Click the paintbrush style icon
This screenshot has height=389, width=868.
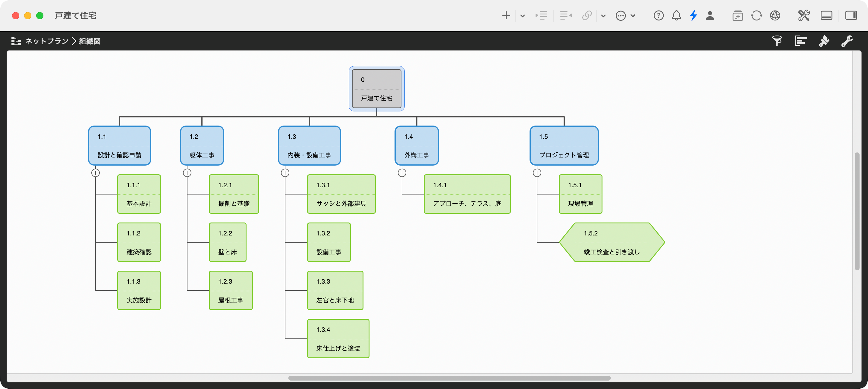coord(824,41)
